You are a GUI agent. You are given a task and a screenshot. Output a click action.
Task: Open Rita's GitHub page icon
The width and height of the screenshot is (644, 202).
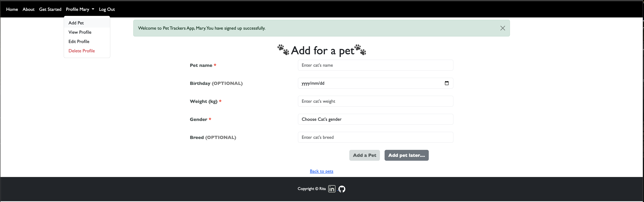click(x=342, y=189)
